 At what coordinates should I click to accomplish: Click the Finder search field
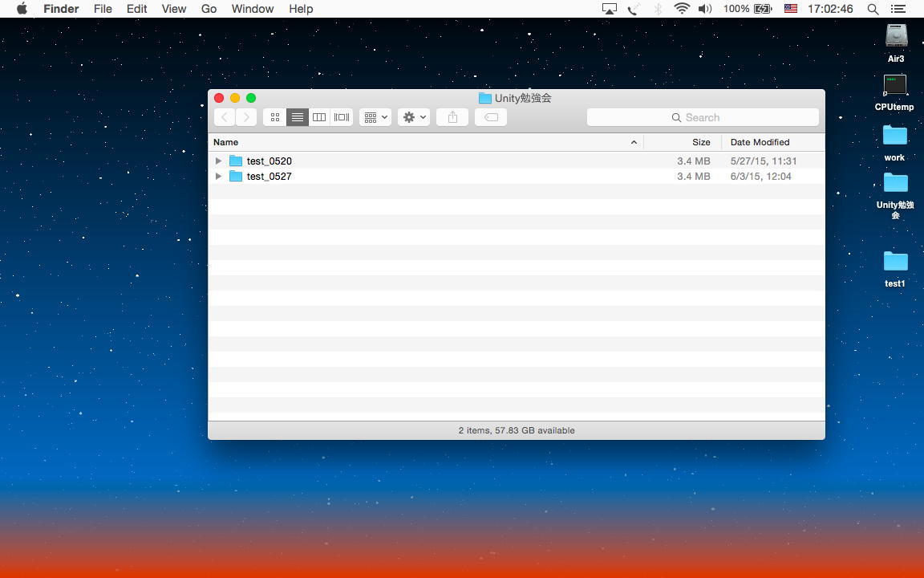[x=703, y=117]
